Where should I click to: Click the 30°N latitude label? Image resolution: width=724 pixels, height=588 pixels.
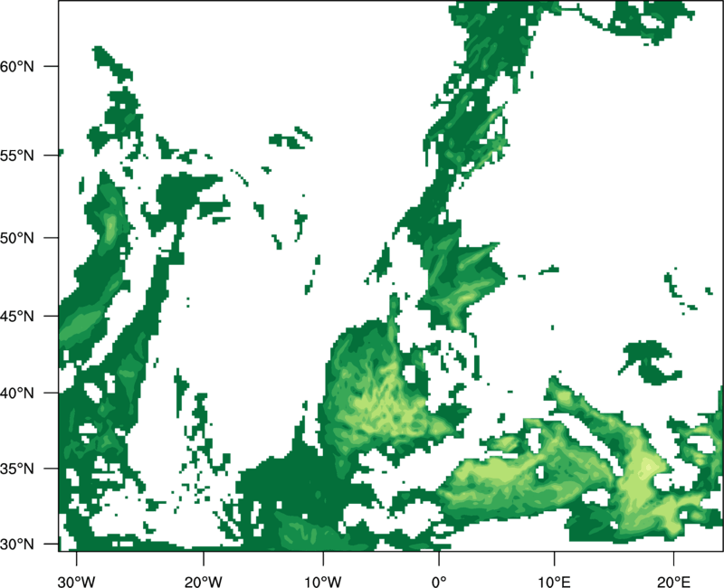pyautogui.click(x=17, y=545)
